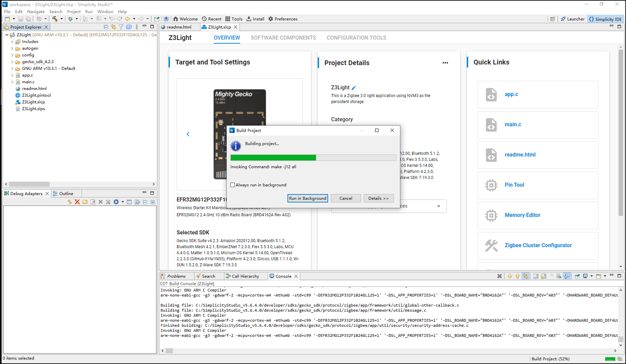Image resolution: width=626 pixels, height=364 pixels.
Task: Click the Memory Editor icon
Action: (x=491, y=215)
